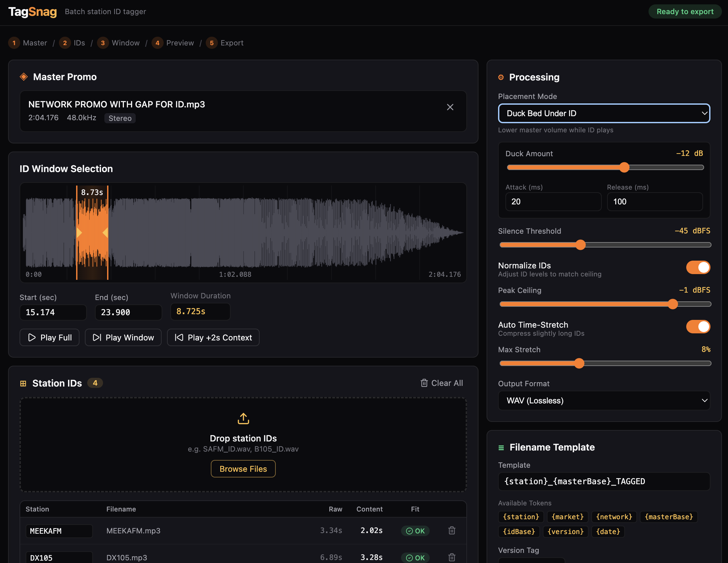Screen dimensions: 728x563
Task: Click Browse Files button
Action: [243, 469]
